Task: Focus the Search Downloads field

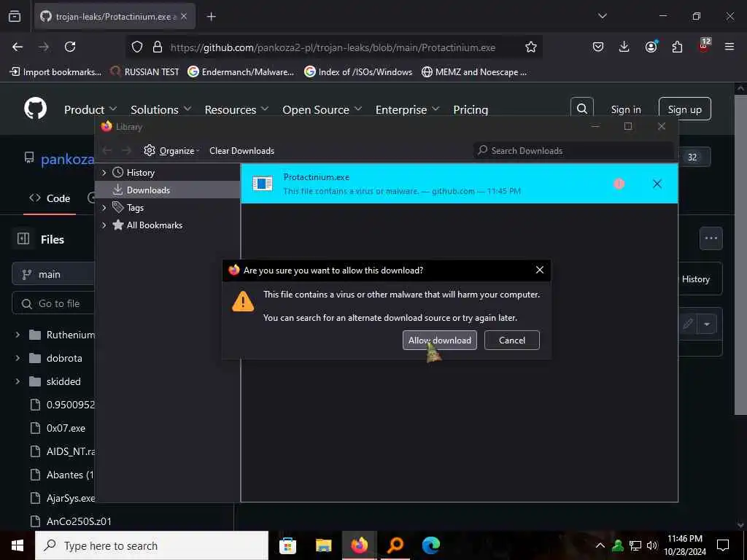Action: (x=573, y=150)
